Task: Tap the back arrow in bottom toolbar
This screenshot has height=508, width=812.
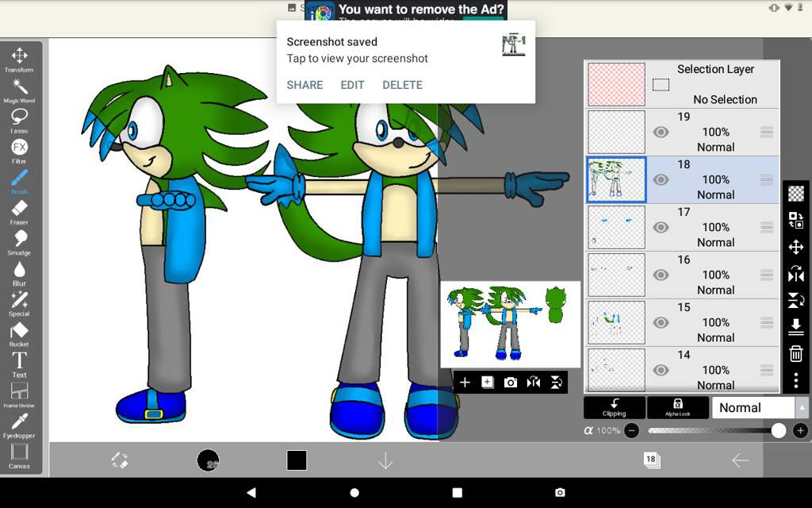Action: pos(741,460)
